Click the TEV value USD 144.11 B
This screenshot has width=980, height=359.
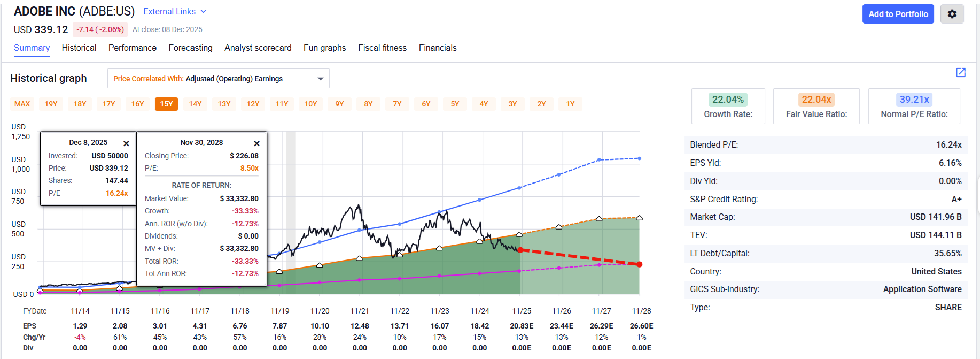tap(936, 235)
